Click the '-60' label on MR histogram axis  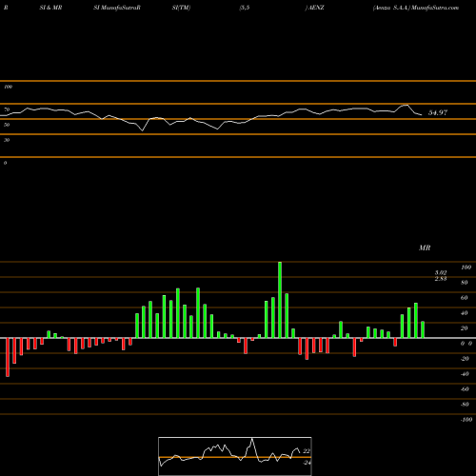pos(465,389)
